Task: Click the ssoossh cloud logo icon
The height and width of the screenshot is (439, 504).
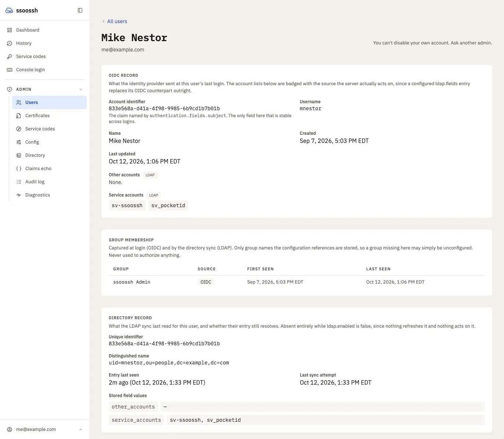Action: tap(10, 10)
